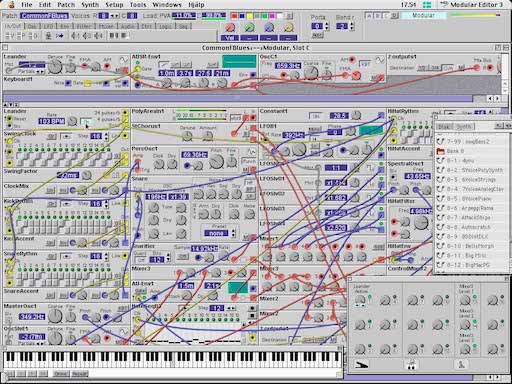Image resolution: width=512 pixels, height=384 pixels.
Task: Select patch 8-6 : ArpeggiRama
Action: coord(471,208)
